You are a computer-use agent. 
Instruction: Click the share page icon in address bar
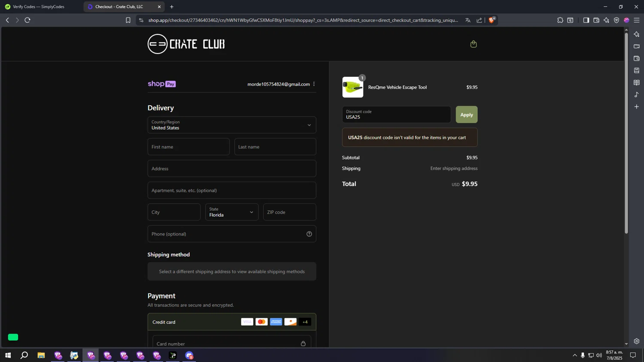click(x=479, y=20)
